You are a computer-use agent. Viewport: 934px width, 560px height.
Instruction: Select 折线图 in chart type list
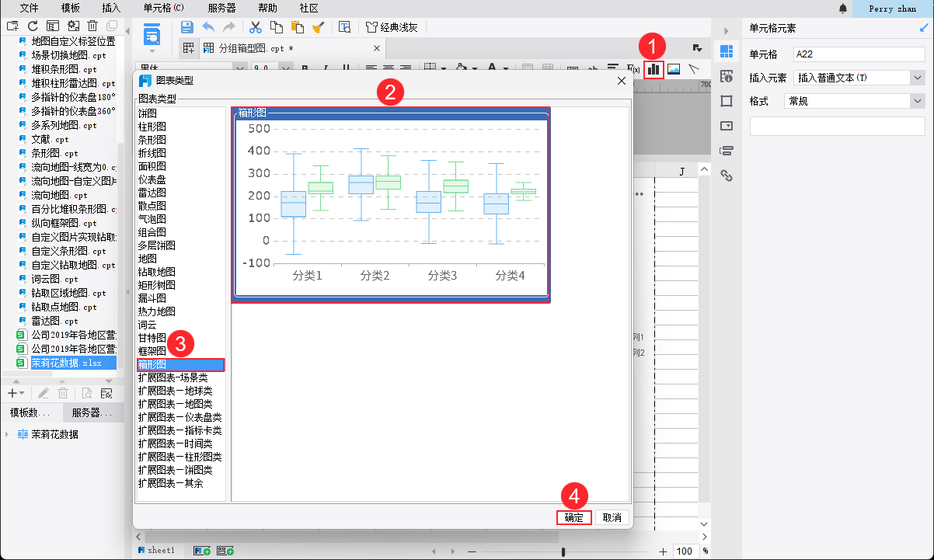(x=180, y=153)
